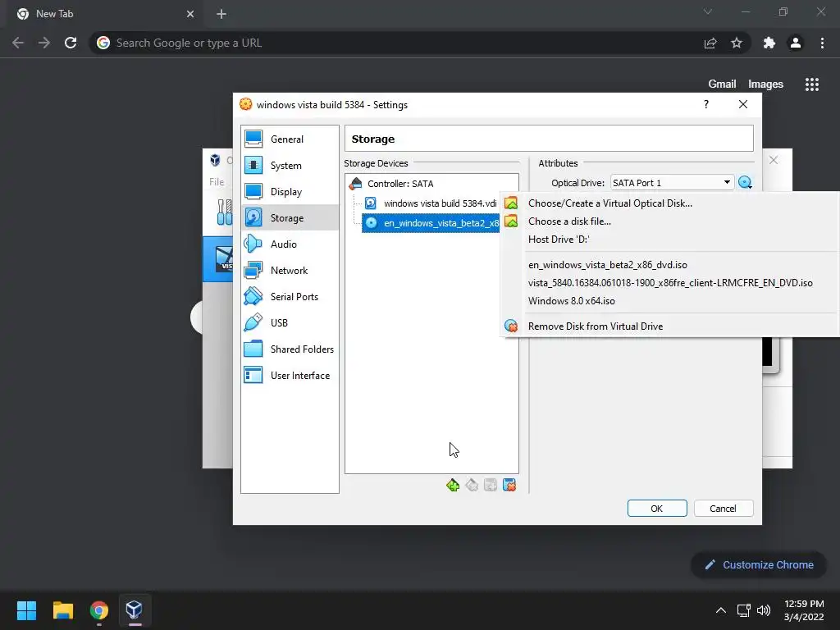Image resolution: width=840 pixels, height=630 pixels.
Task: Open the General settings category
Action: tap(290, 139)
